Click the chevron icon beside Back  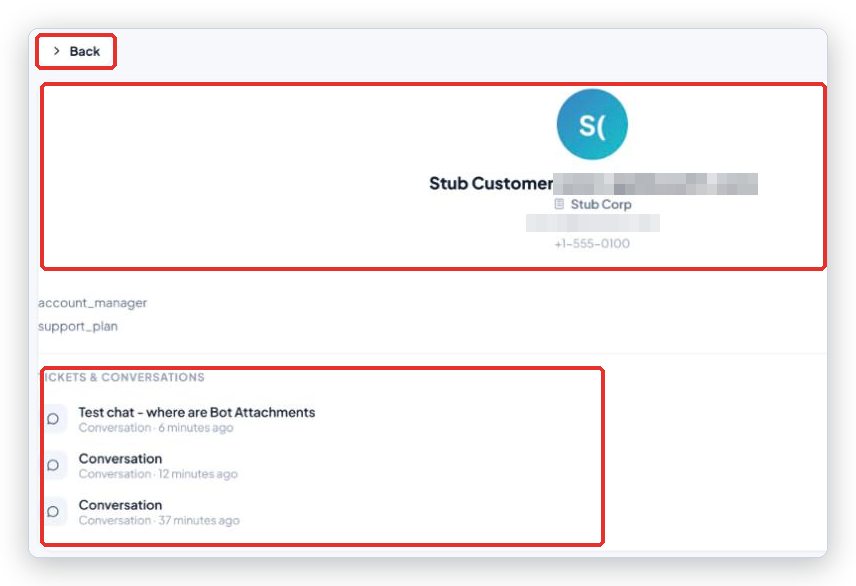[x=56, y=51]
